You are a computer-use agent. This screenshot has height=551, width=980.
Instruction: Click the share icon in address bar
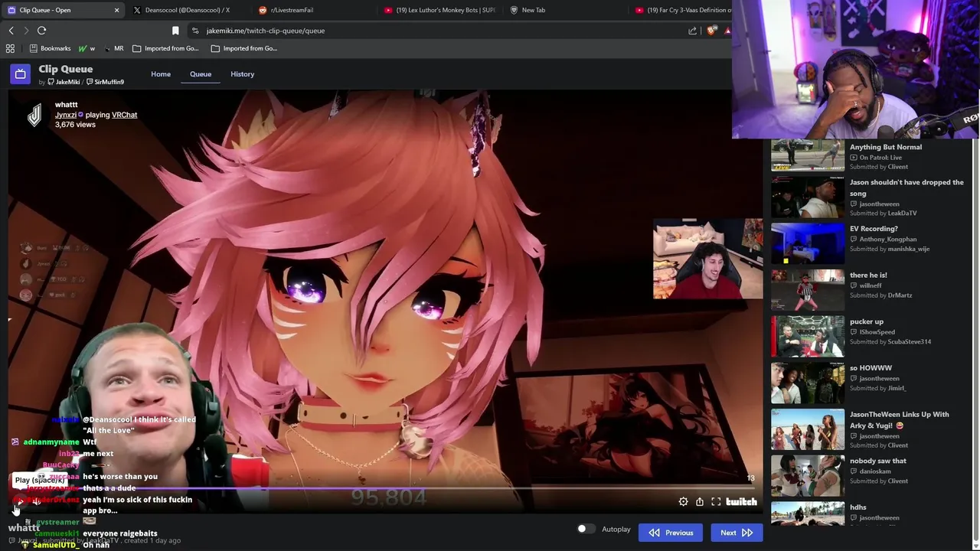tap(693, 31)
